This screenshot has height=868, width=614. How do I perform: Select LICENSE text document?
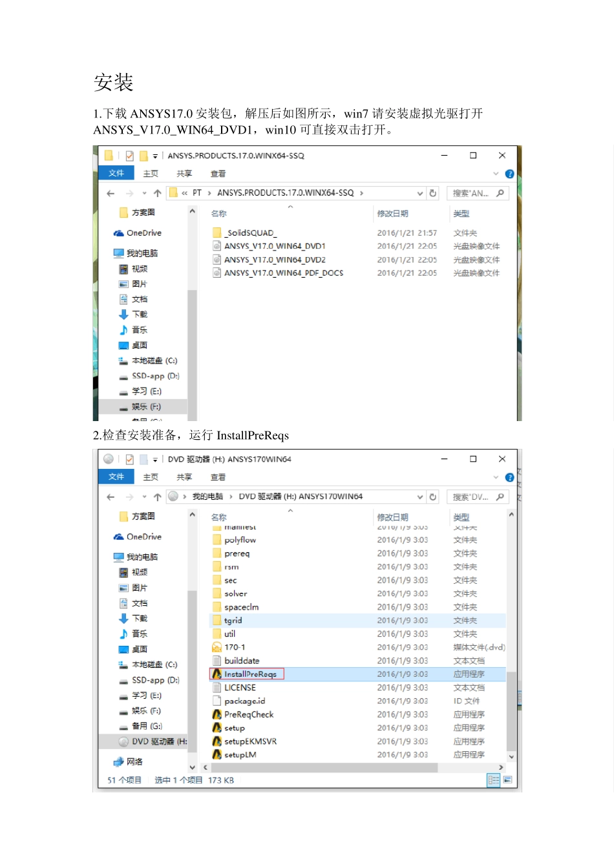click(235, 688)
